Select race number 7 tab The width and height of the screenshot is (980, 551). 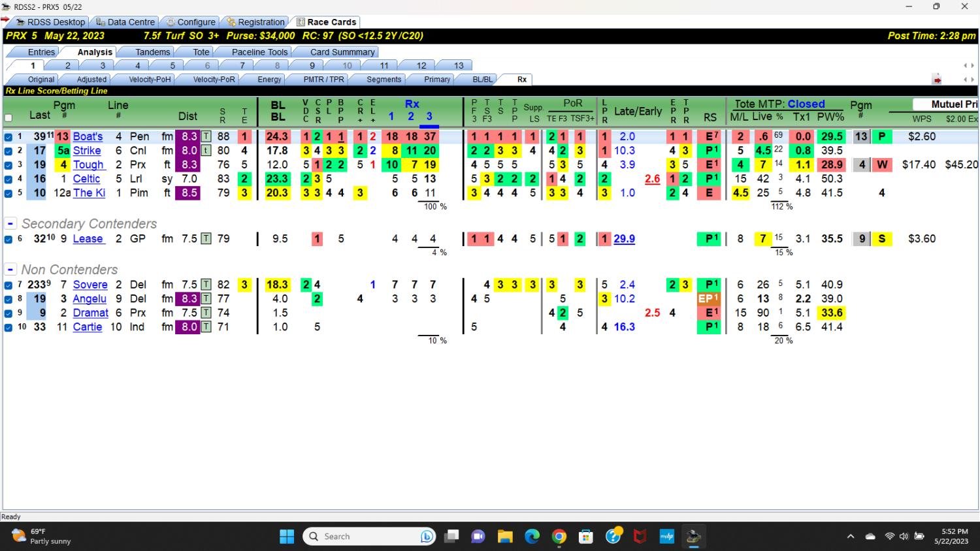pyautogui.click(x=242, y=65)
